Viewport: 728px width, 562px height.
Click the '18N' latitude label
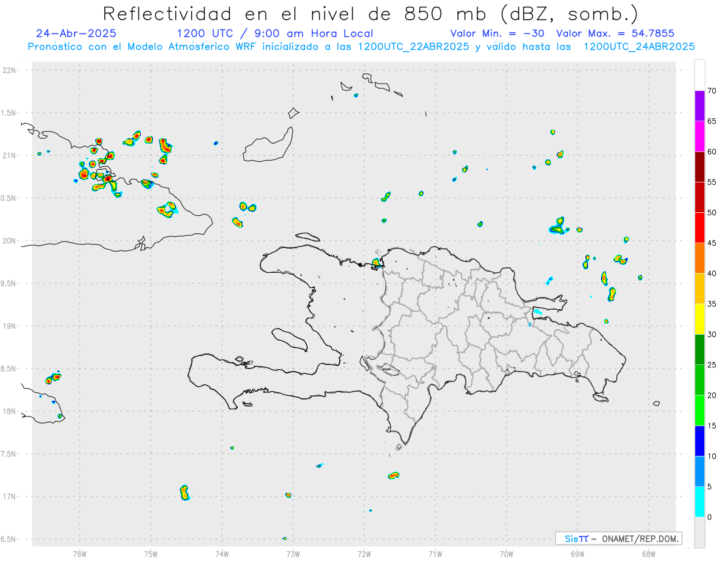coord(10,411)
